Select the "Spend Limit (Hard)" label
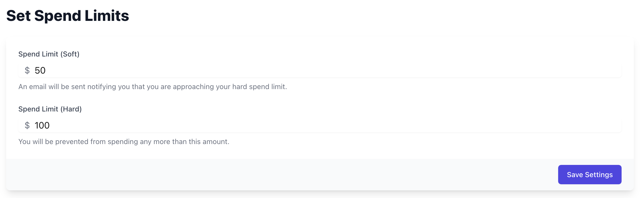The image size is (644, 198). point(50,109)
